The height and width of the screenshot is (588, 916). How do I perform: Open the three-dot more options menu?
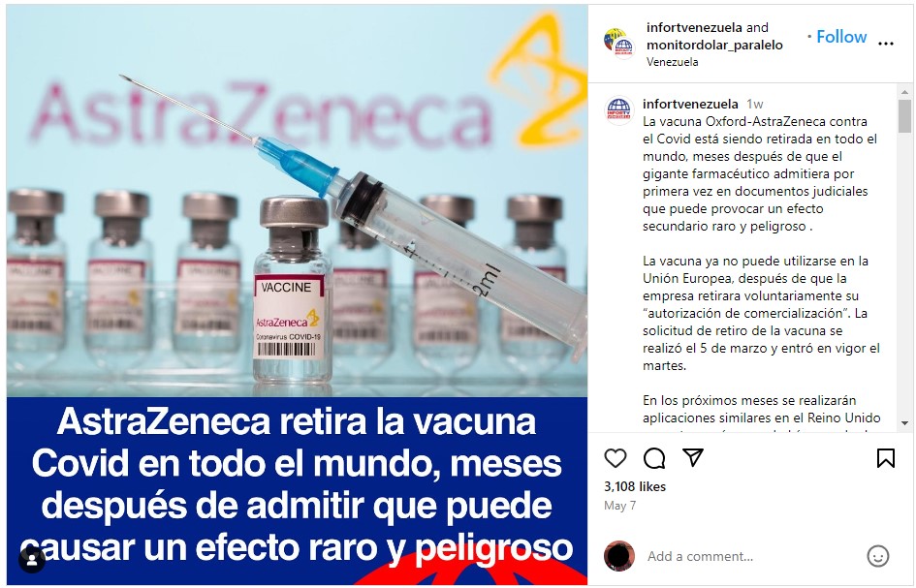pos(886,44)
